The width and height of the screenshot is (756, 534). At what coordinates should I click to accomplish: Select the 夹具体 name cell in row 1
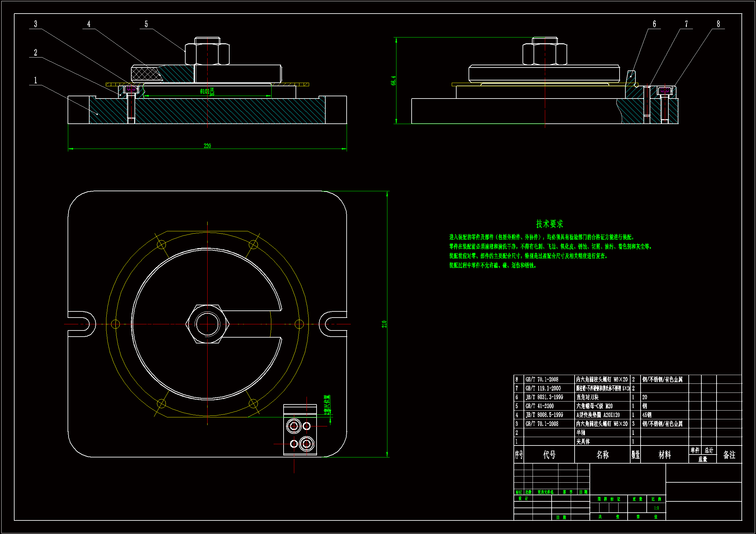click(583, 442)
